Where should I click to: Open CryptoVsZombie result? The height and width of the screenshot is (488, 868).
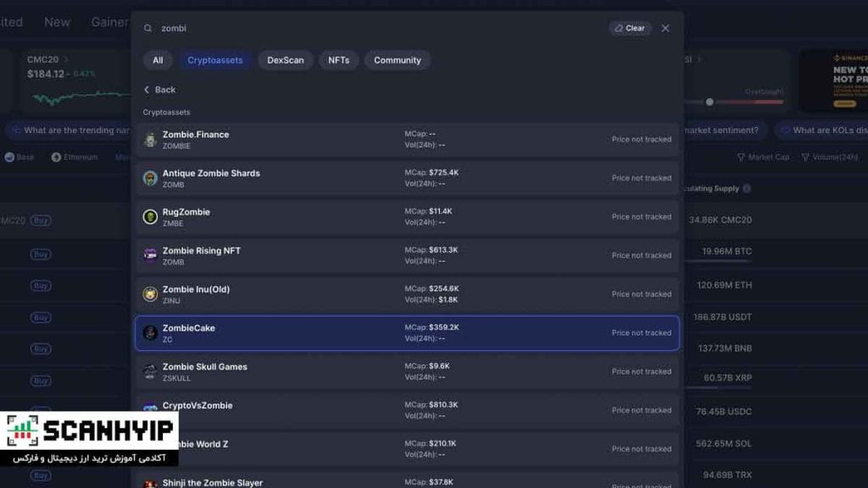(x=407, y=411)
